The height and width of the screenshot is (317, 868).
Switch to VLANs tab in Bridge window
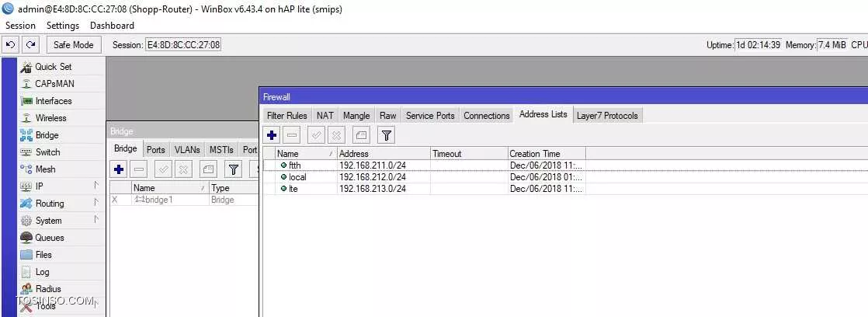point(187,150)
